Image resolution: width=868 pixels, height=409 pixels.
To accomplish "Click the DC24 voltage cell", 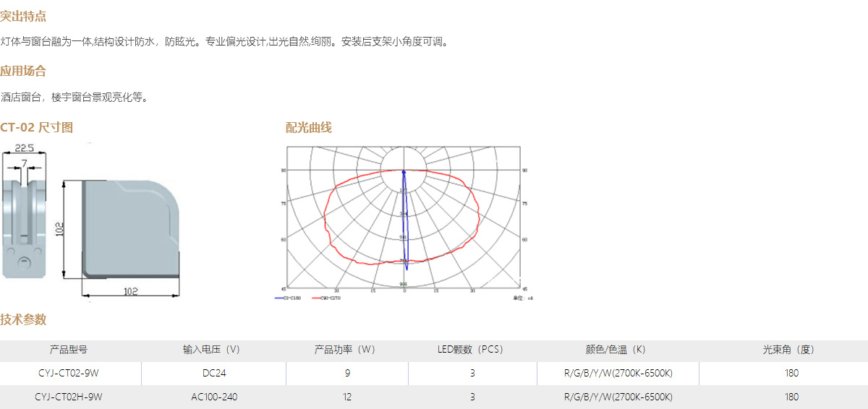I will (213, 374).
